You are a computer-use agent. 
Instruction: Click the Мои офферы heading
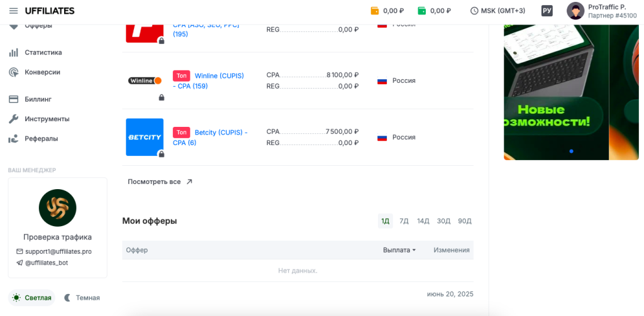pos(150,221)
